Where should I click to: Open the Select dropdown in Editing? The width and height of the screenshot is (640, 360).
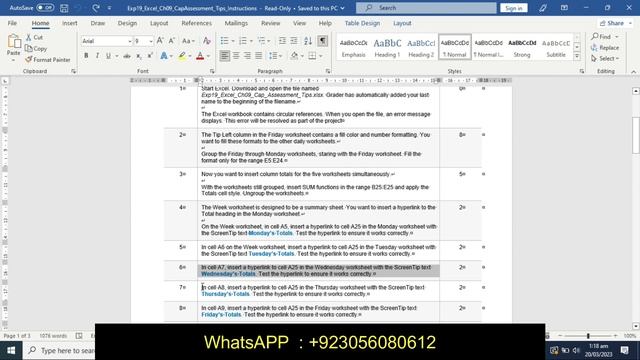[x=605, y=59]
